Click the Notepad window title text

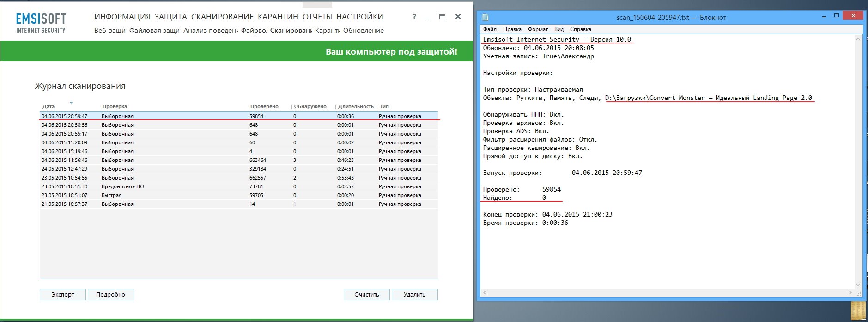(671, 18)
